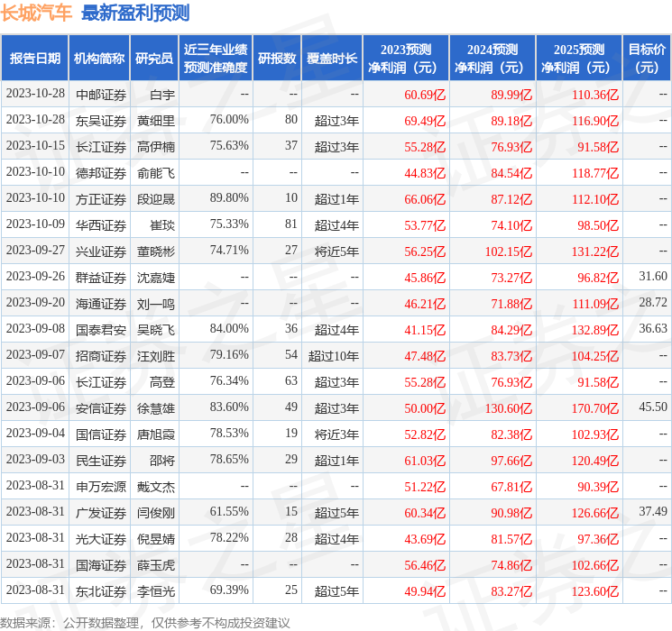Click 东吴证券 institution name

point(101,121)
